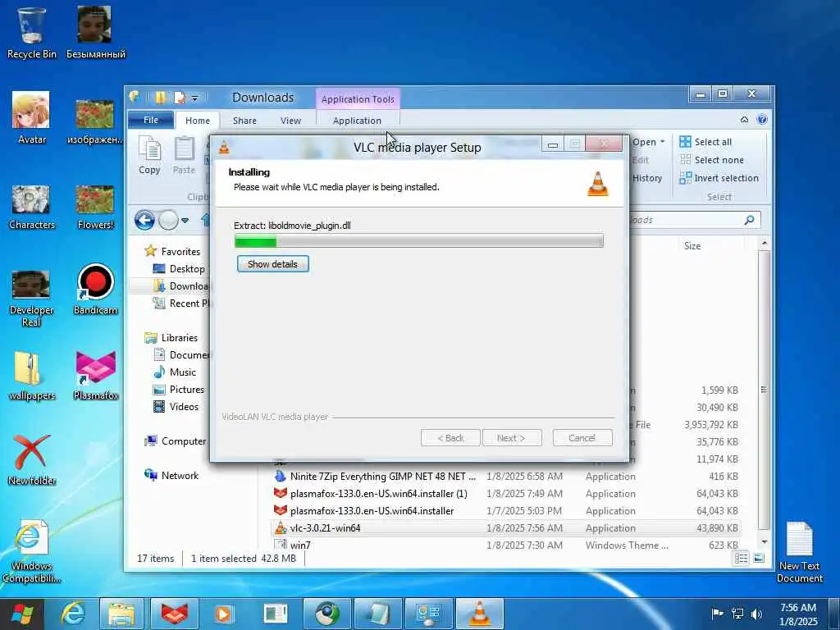Switch to View ribbon tab
The width and height of the screenshot is (840, 630).
pyautogui.click(x=291, y=121)
